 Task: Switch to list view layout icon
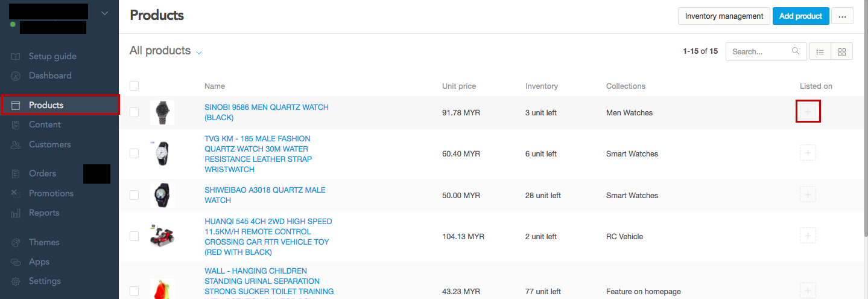pyautogui.click(x=820, y=52)
